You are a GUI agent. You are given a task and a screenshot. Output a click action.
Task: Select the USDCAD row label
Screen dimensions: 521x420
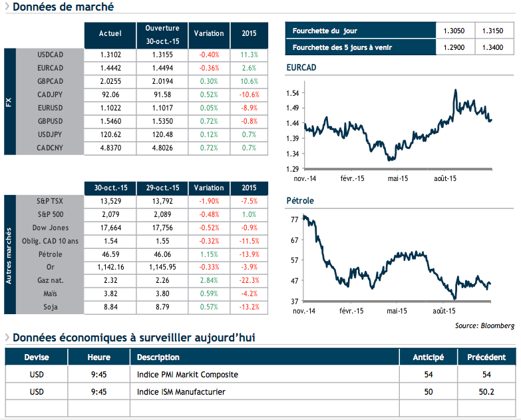click(50, 55)
